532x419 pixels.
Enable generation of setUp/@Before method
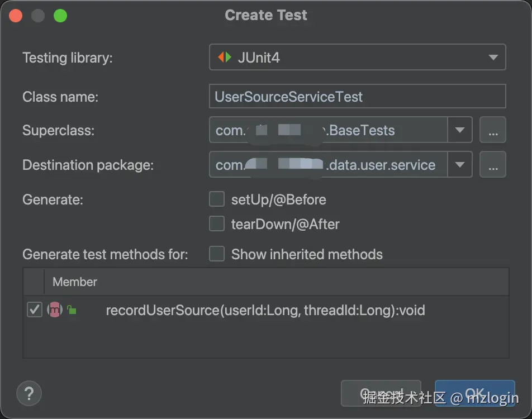(x=217, y=199)
